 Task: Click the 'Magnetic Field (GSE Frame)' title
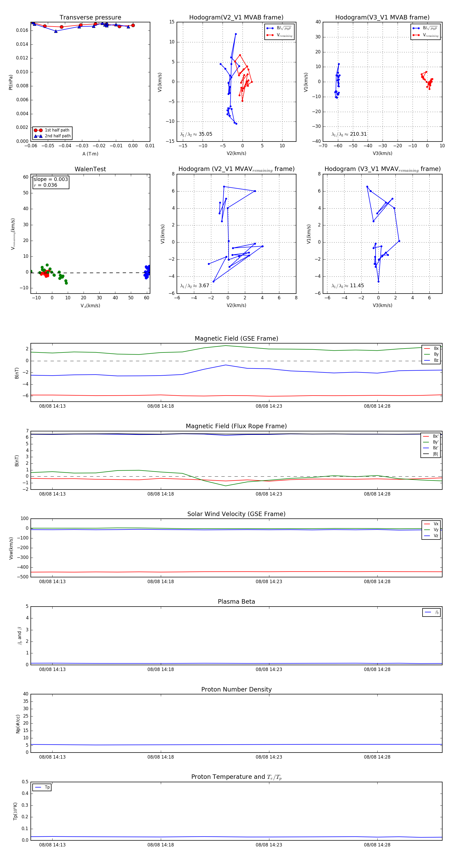click(236, 339)
